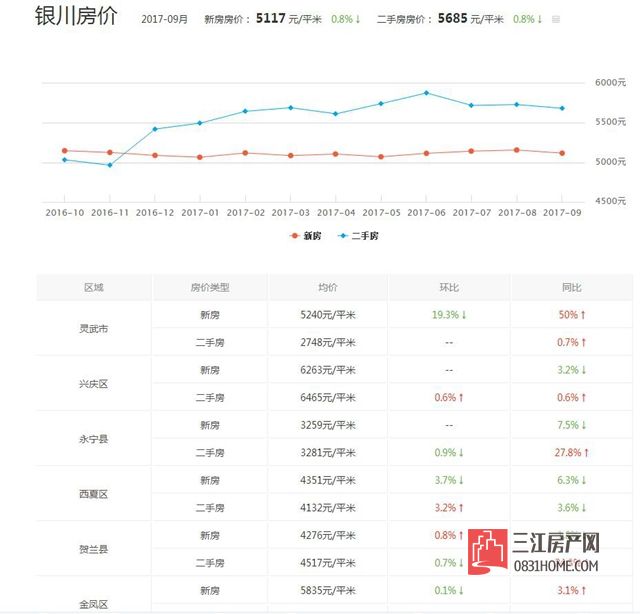The image size is (640, 614).
Task: Click the 房价类型 column header
Action: pyautogui.click(x=210, y=287)
